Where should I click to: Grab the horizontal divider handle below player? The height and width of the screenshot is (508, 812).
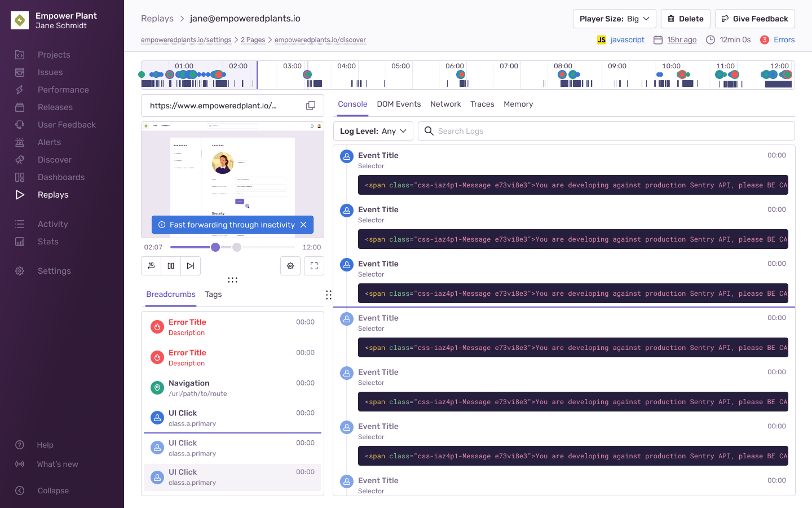(232, 280)
